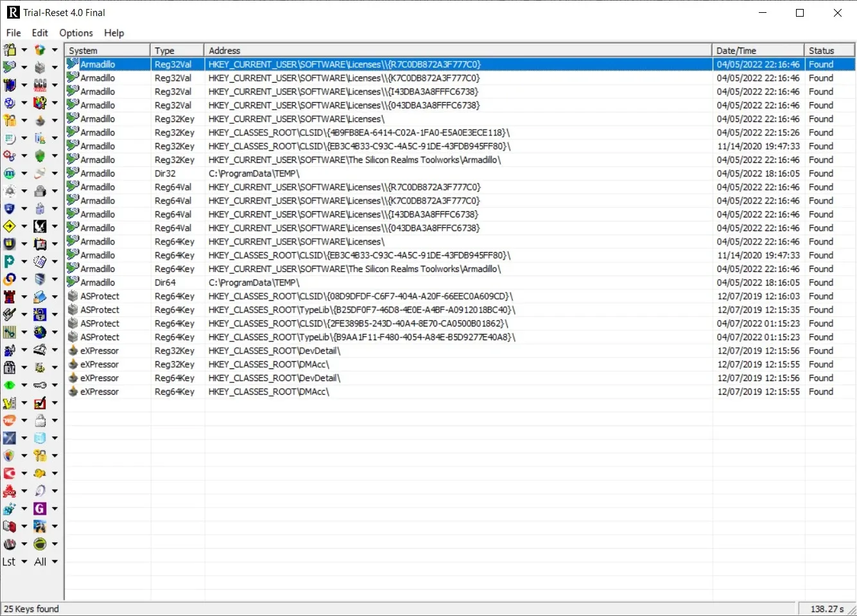Select the eXPressor Reg32Key DevDetail row
Screen dimensions: 857x616
pos(460,351)
